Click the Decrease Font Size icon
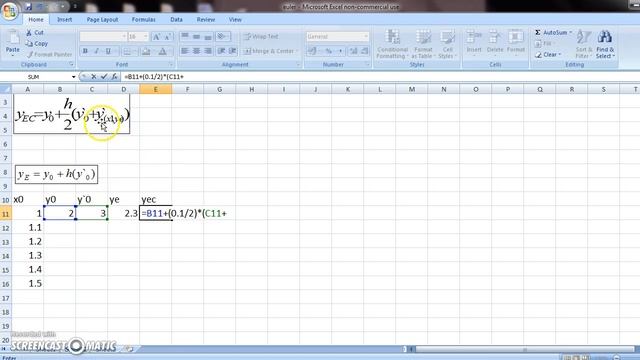This screenshot has height=360, width=640. coord(167,37)
